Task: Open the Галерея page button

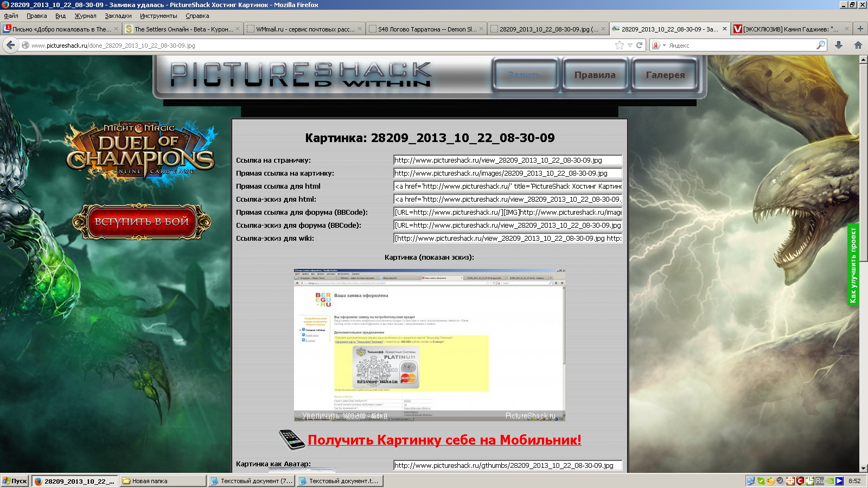Action: (x=665, y=75)
